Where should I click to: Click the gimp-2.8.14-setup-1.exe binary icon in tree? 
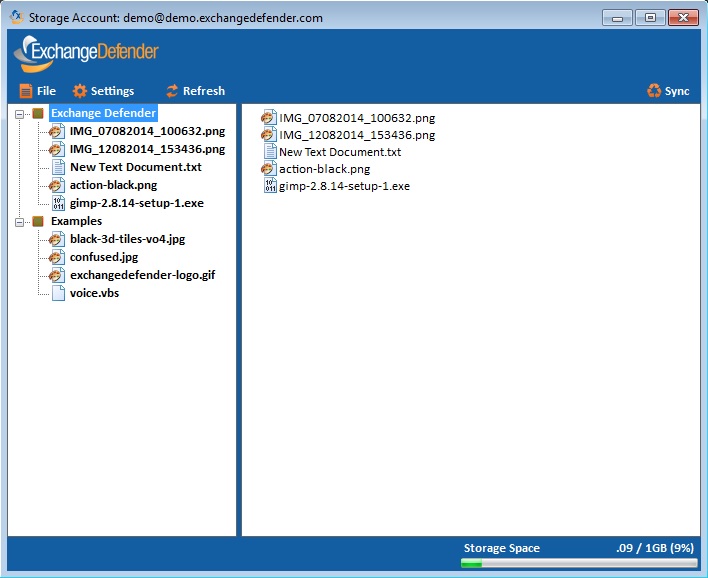(x=58, y=203)
